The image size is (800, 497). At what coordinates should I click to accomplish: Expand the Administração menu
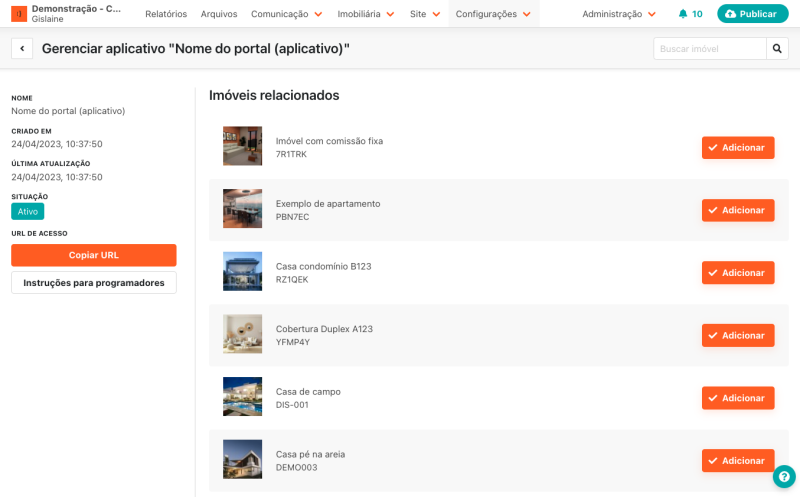tap(619, 14)
